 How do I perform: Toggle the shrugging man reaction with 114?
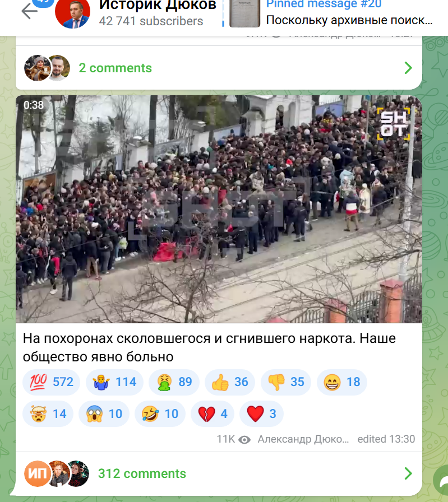pyautogui.click(x=114, y=382)
